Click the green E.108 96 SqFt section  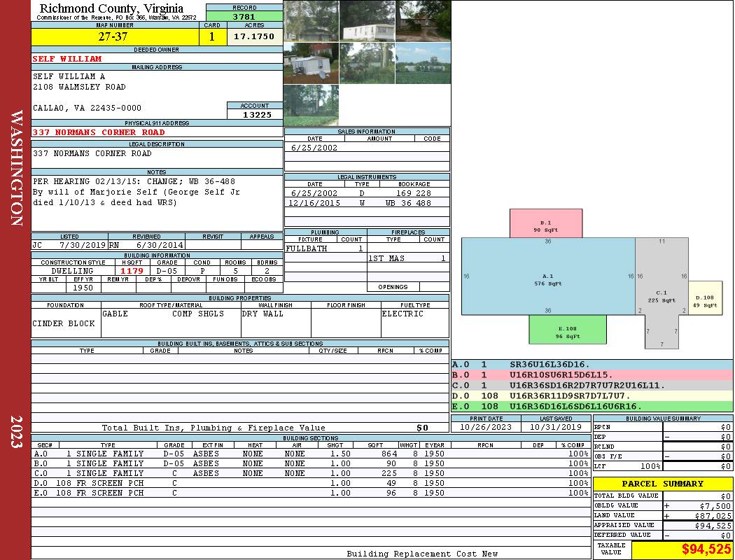pos(568,330)
